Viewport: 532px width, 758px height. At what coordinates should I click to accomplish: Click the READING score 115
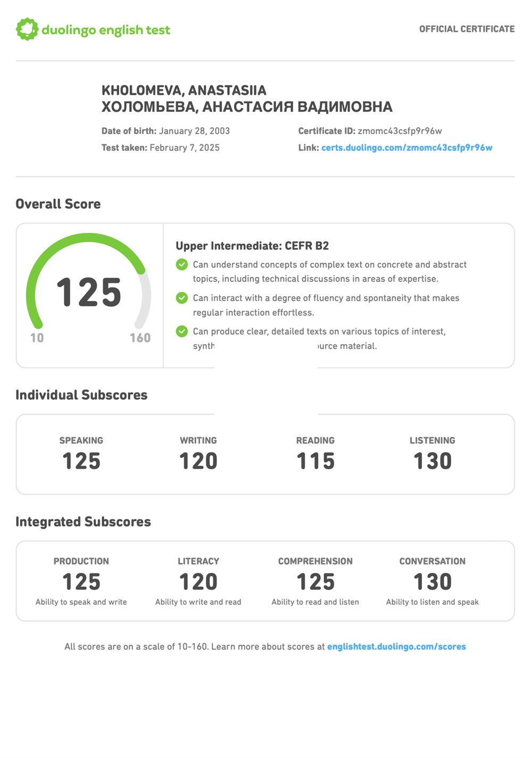[315, 461]
